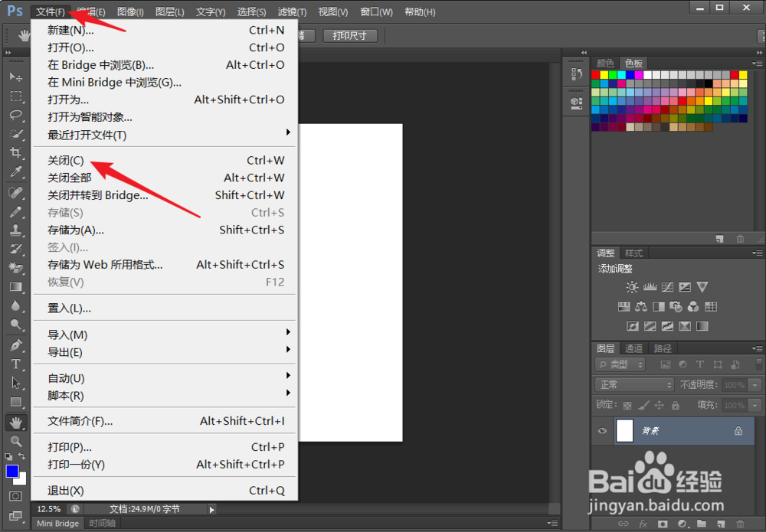
Task: Hide the 背景 layer eye icon
Action: click(x=602, y=430)
